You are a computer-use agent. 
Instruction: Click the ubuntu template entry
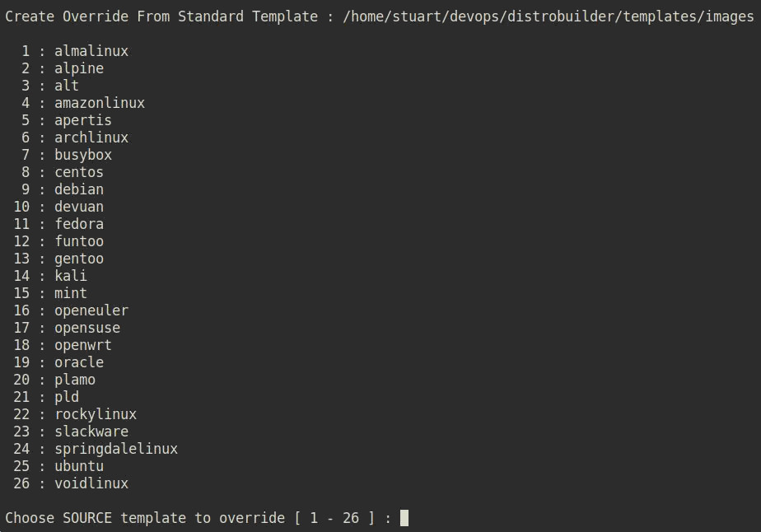pyautogui.click(x=79, y=466)
